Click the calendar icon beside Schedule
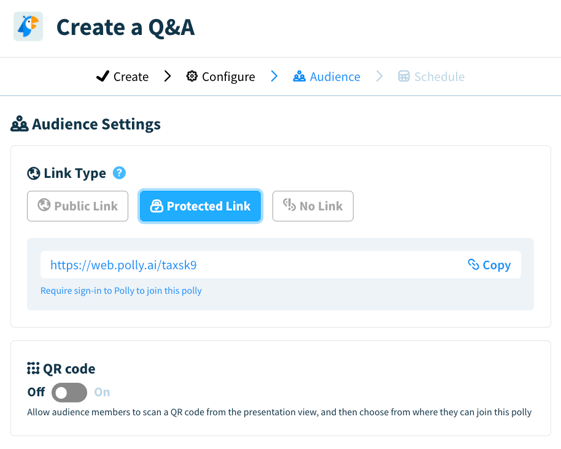 (x=404, y=76)
